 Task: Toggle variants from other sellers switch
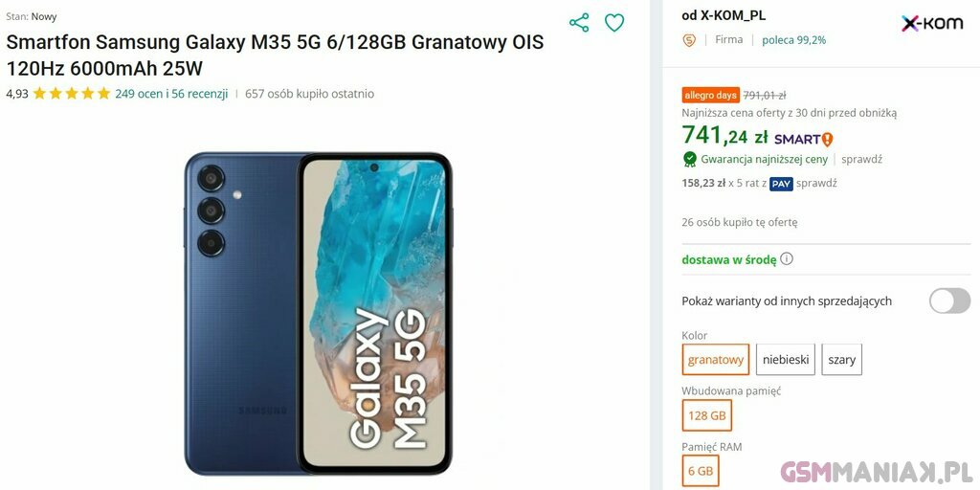click(949, 301)
